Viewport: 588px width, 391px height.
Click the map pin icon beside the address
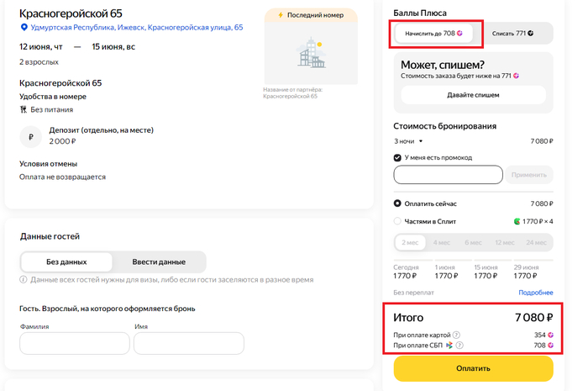tap(24, 28)
